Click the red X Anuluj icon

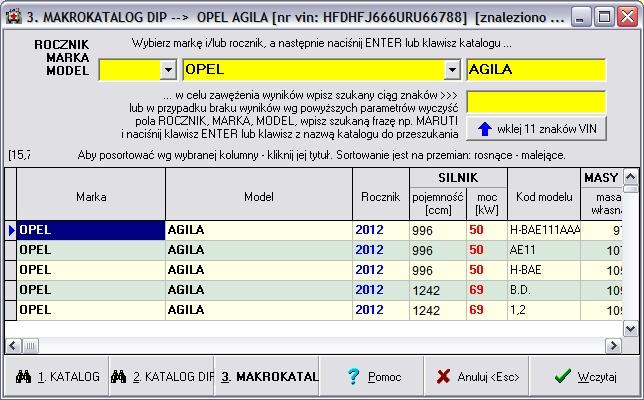point(444,377)
